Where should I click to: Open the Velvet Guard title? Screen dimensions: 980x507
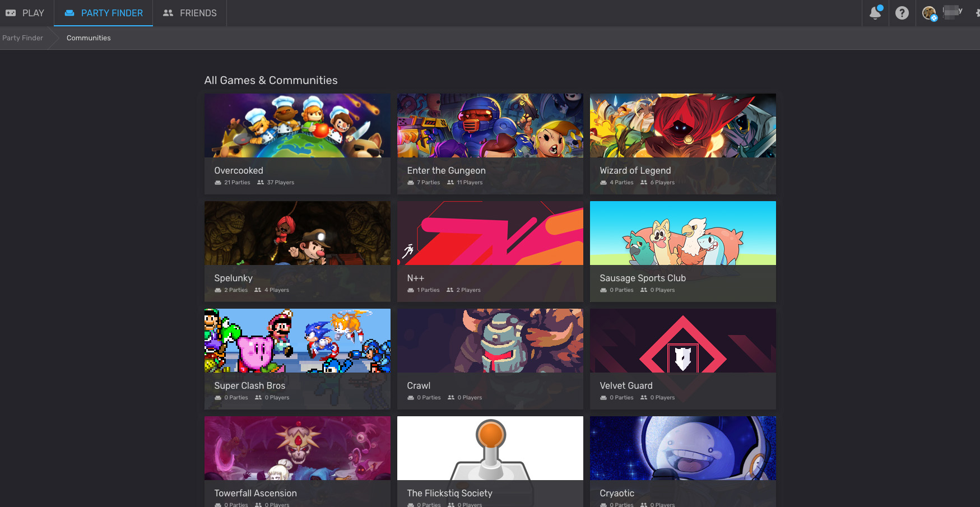pyautogui.click(x=626, y=385)
